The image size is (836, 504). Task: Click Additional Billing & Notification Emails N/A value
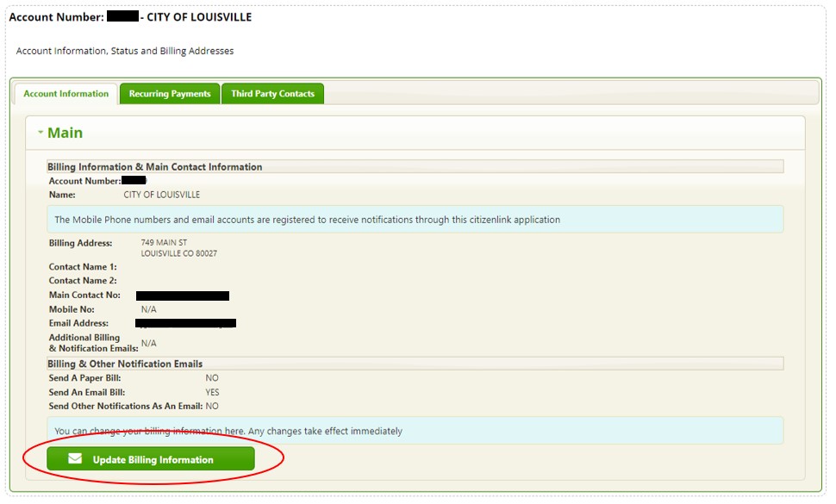click(149, 343)
